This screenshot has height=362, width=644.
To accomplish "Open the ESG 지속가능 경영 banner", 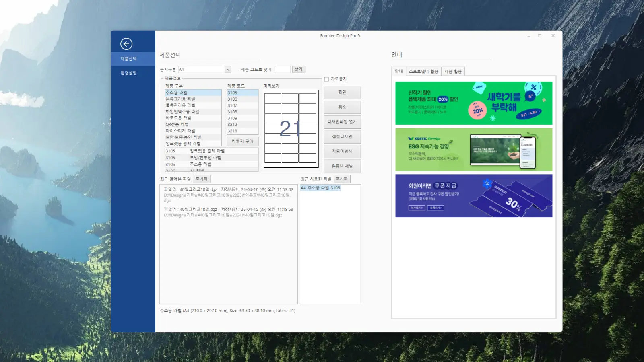I will 474,150.
